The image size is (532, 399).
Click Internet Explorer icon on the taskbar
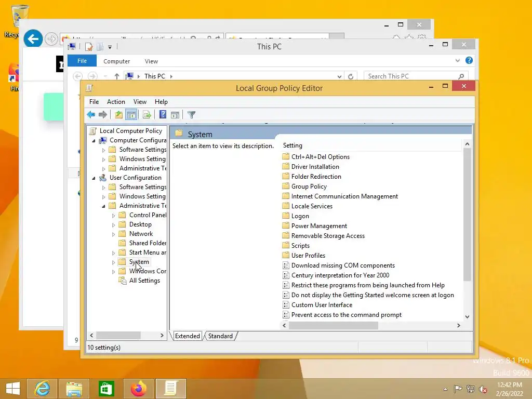pyautogui.click(x=42, y=389)
